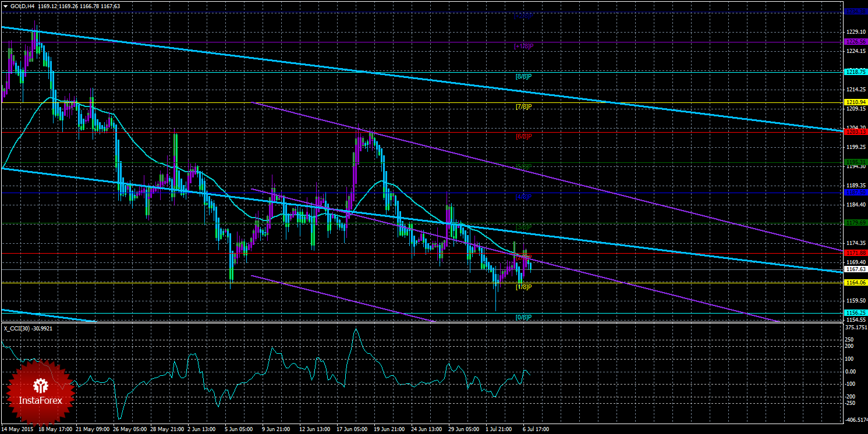Click the 1210.94 yellow price tag

click(855, 102)
